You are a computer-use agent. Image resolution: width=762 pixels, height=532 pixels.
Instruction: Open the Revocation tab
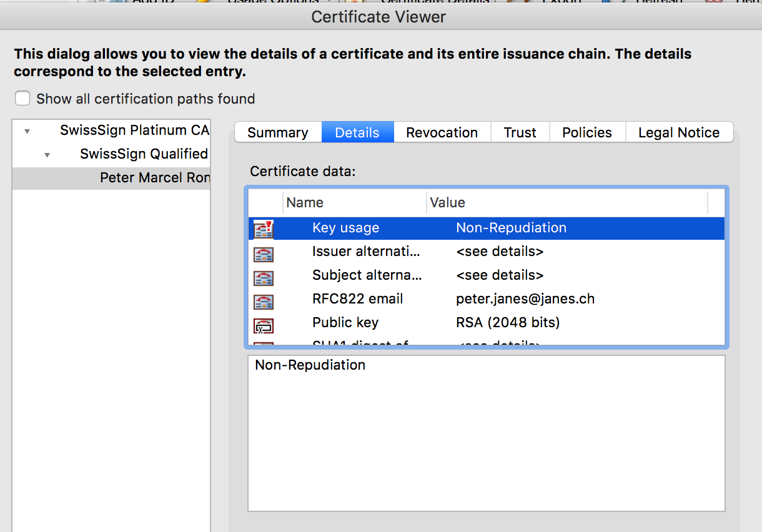pos(442,132)
